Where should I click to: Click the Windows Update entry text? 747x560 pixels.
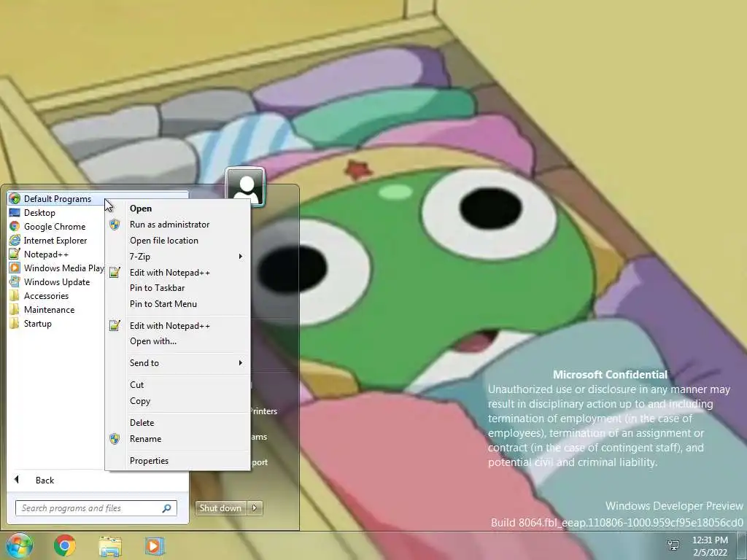point(57,282)
